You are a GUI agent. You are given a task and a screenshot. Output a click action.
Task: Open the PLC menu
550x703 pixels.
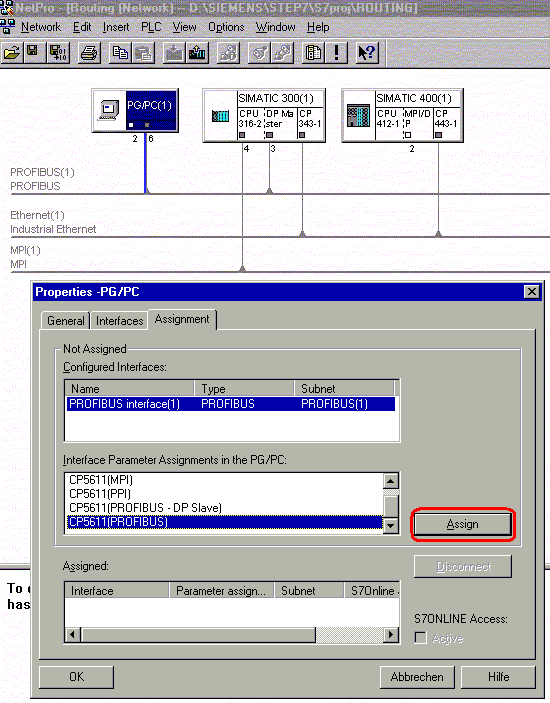[151, 27]
